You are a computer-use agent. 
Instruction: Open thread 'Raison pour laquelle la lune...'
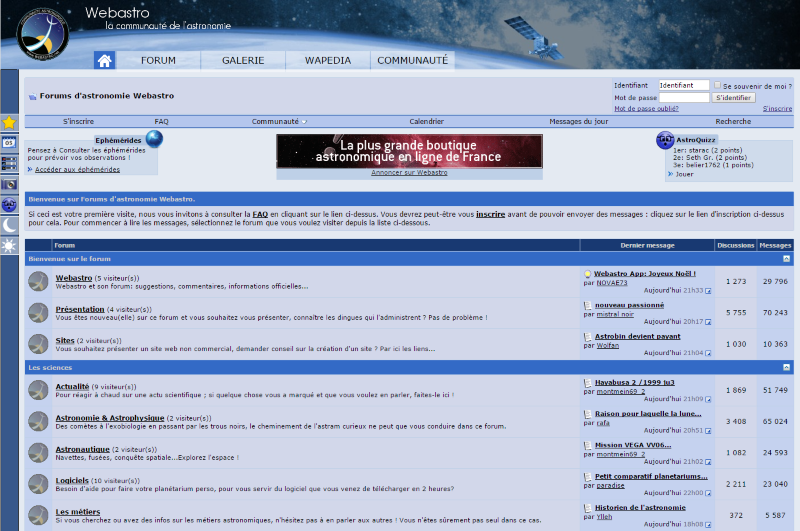click(x=648, y=414)
